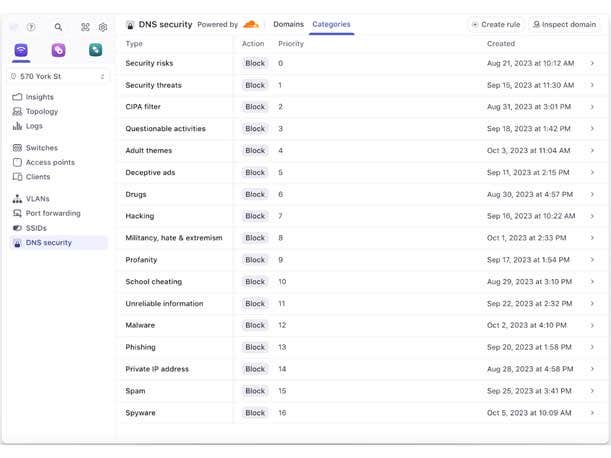Expand the Security risks row chevron
Image resolution: width=611 pixels, height=458 pixels.
click(x=592, y=63)
